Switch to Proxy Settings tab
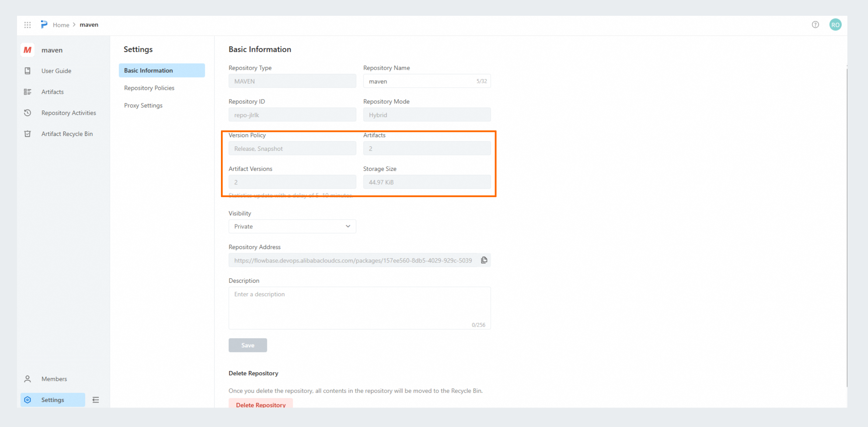Image resolution: width=868 pixels, height=427 pixels. 143,106
